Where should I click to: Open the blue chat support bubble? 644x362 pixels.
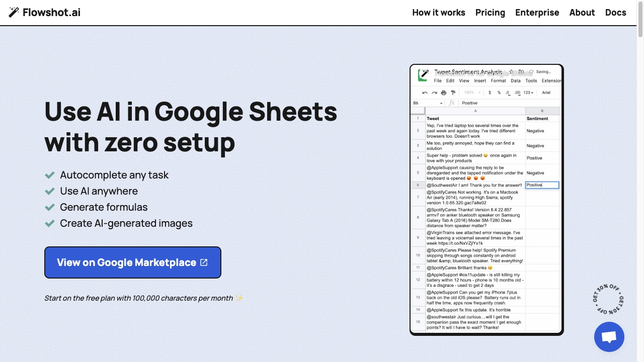coord(609,337)
